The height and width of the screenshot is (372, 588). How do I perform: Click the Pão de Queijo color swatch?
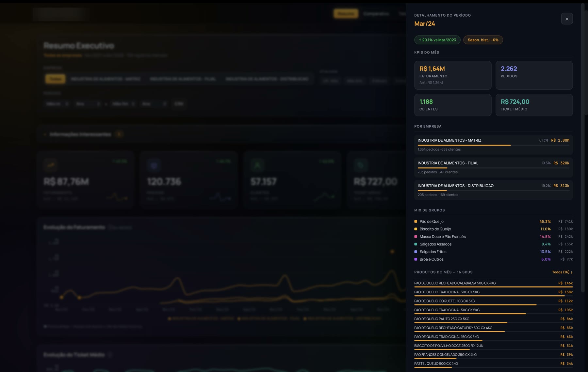pyautogui.click(x=416, y=222)
